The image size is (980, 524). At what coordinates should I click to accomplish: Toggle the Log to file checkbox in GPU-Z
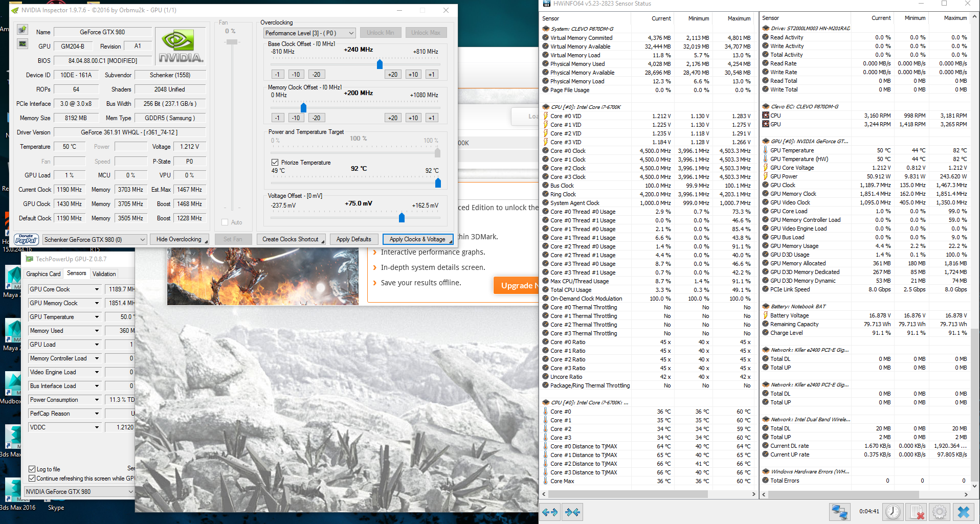[32, 469]
